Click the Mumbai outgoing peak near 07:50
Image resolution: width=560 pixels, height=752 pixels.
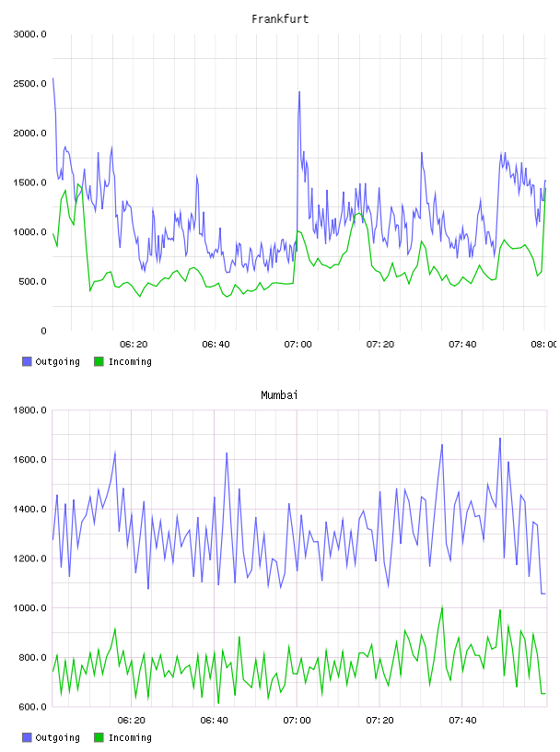click(500, 438)
